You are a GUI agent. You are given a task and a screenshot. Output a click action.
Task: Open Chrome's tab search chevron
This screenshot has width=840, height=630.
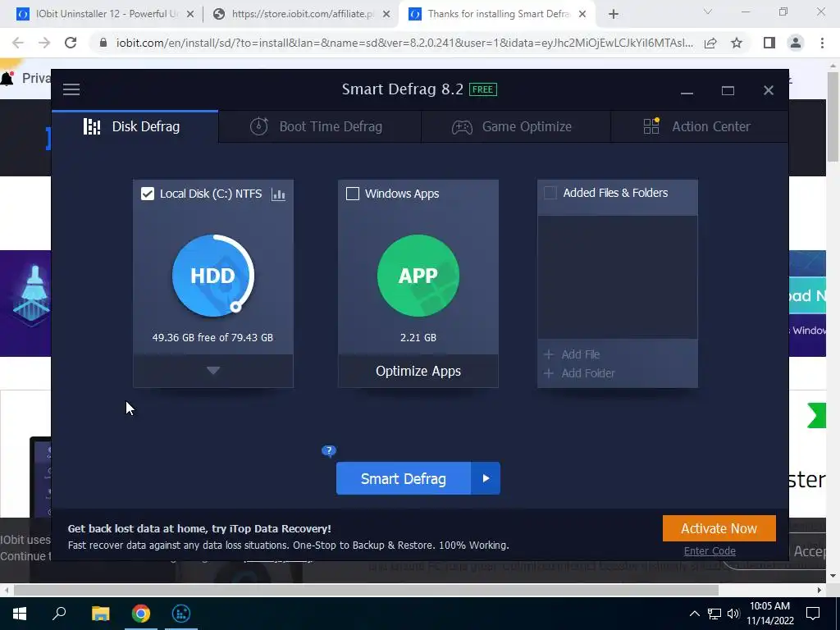click(708, 11)
